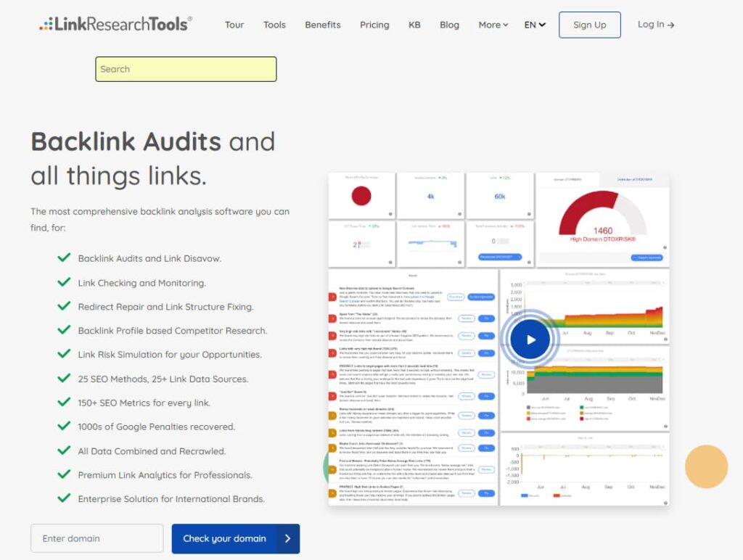743x560 pixels.
Task: Click the Check your domain button
Action: pyautogui.click(x=236, y=539)
